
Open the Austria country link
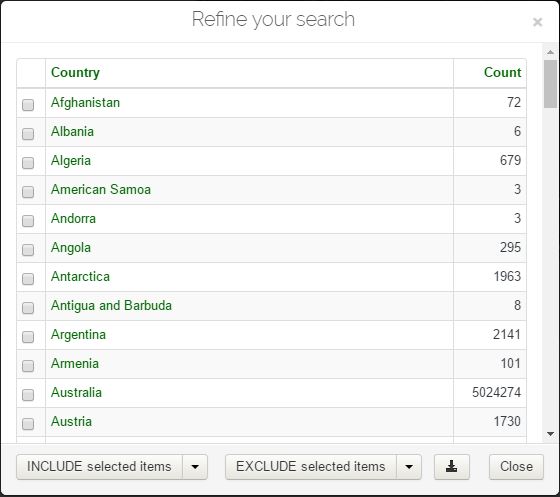point(71,422)
